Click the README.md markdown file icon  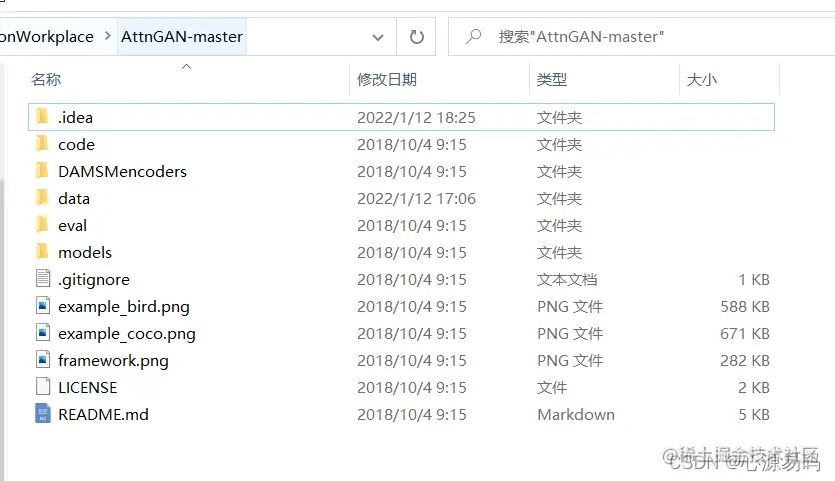point(43,414)
